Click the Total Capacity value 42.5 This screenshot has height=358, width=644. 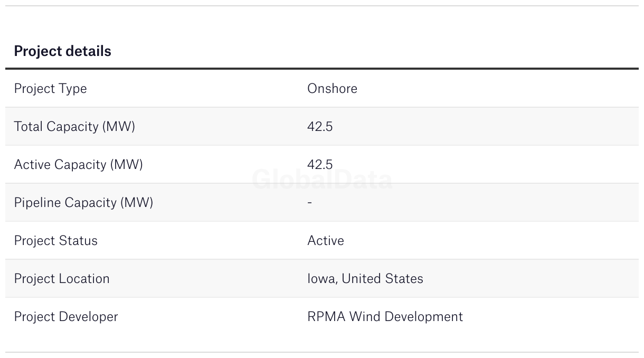click(x=320, y=127)
